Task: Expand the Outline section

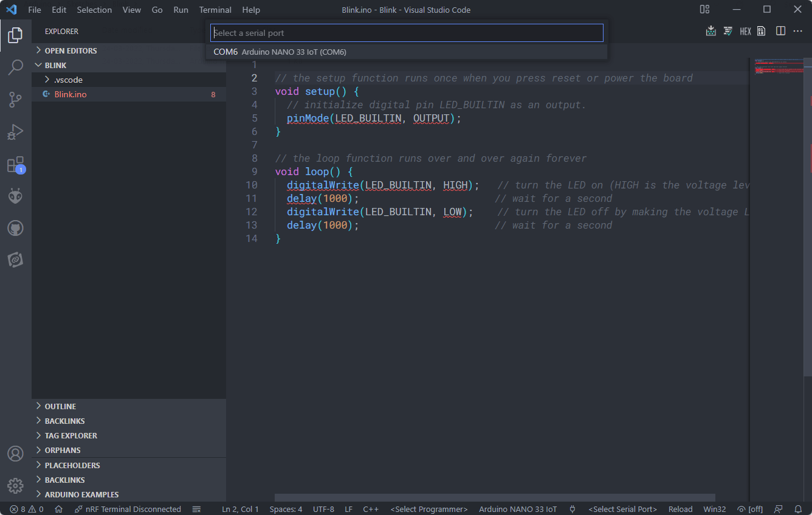Action: [129, 406]
